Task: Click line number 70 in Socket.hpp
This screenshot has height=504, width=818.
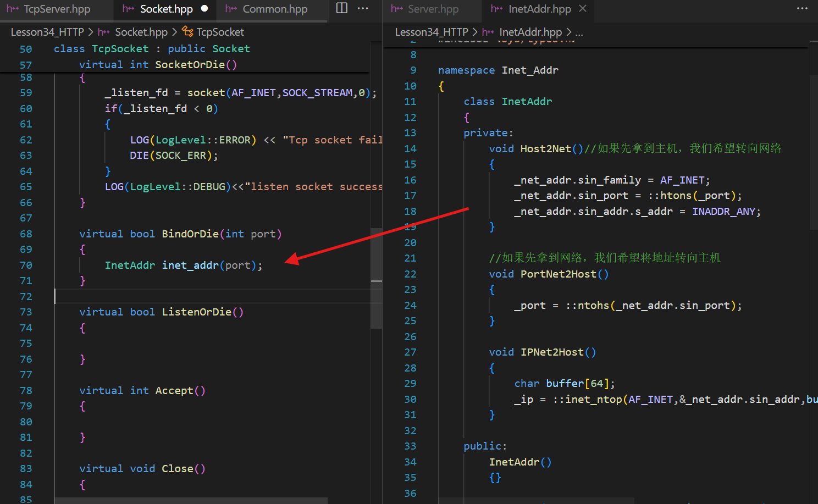Action: (26, 265)
